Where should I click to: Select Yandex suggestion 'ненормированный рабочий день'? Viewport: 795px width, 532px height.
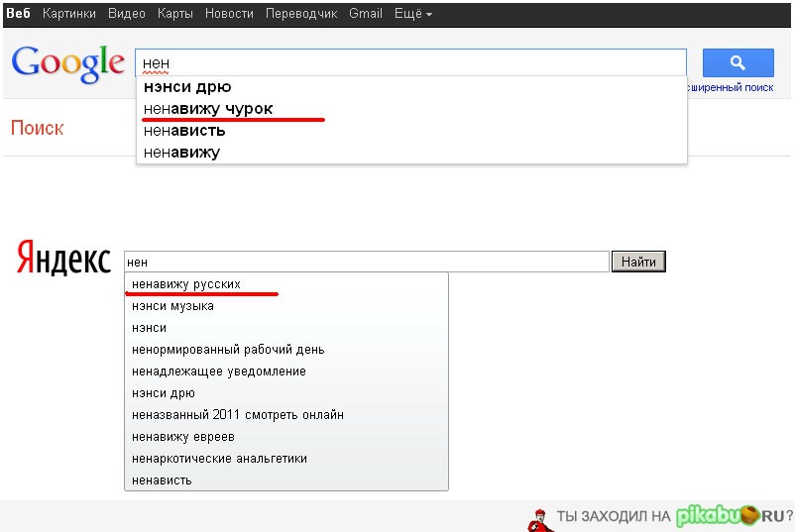[x=285, y=350]
